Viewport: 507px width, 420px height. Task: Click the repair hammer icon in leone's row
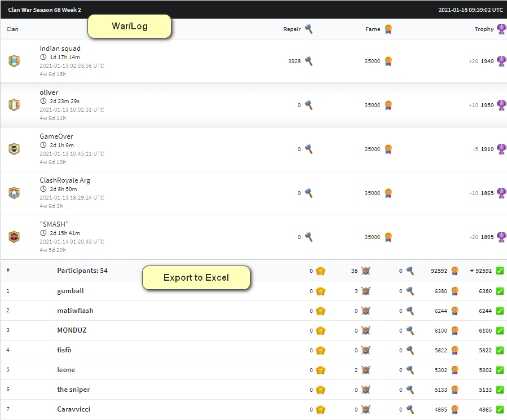[x=410, y=370]
